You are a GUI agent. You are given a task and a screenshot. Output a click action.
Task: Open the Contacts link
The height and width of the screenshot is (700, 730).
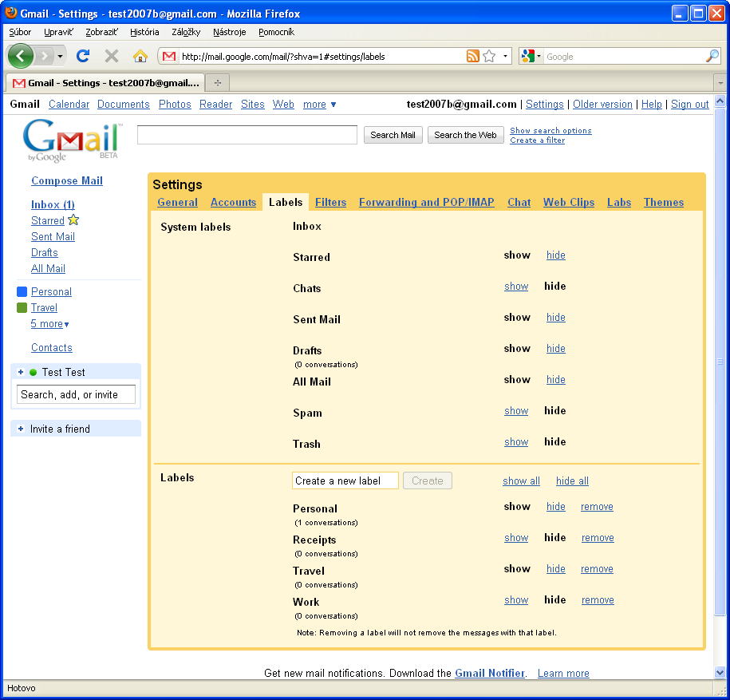52,348
